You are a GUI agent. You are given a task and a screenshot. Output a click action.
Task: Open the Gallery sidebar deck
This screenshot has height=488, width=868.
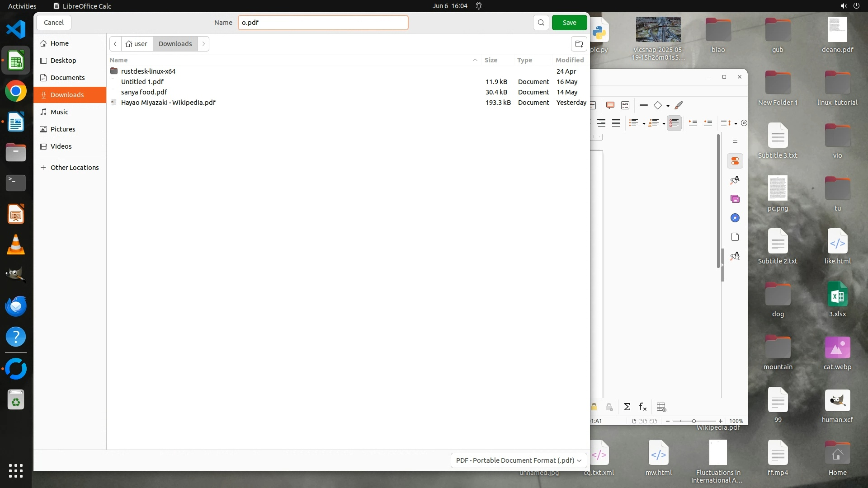(735, 199)
